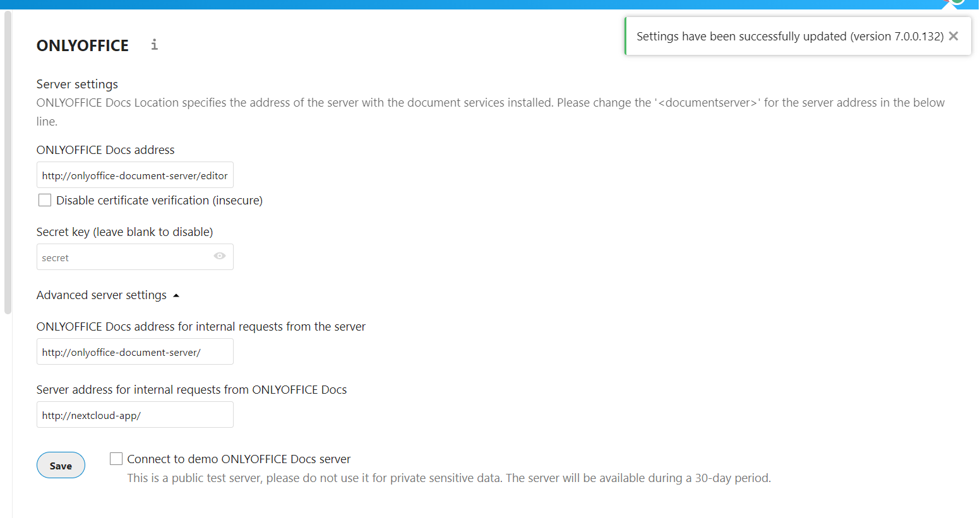Click the ONLYOFFICE Docs address label
This screenshot has width=980, height=518.
tap(105, 150)
